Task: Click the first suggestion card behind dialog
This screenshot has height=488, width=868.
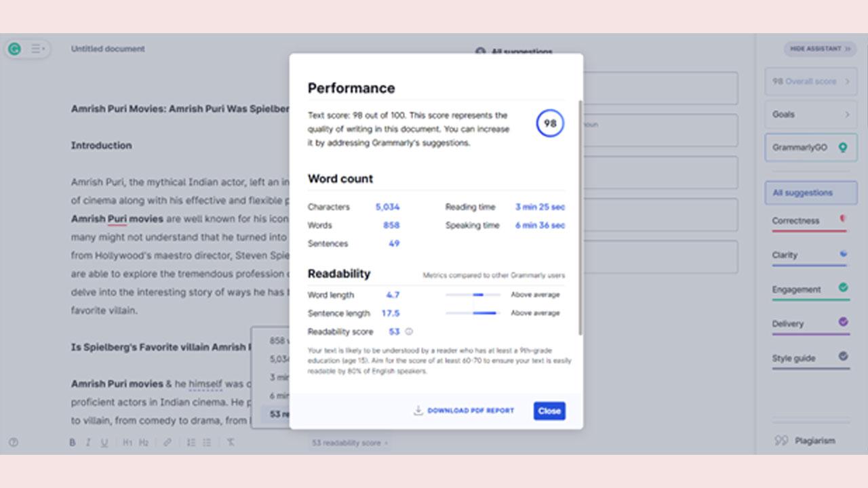Action: (660, 88)
